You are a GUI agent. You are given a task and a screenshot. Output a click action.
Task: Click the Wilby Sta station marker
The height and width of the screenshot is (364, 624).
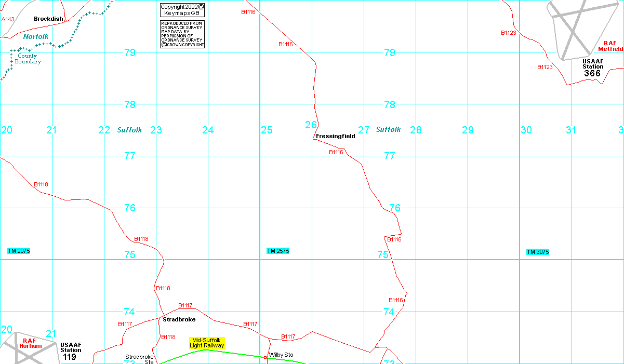tap(265, 357)
